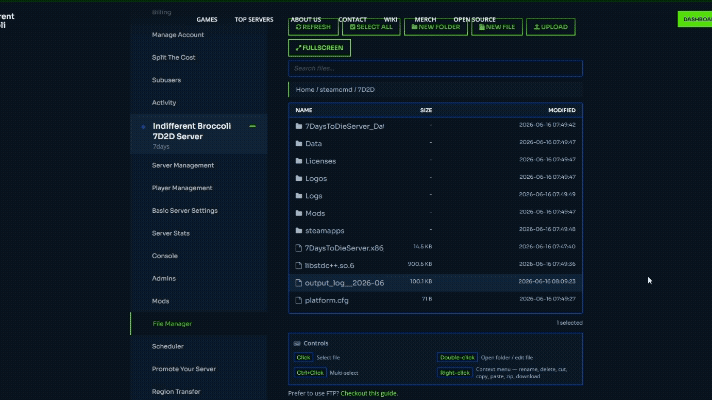The height and width of the screenshot is (400, 712).
Task: Click file icon of platform.cfg
Action: coord(298,300)
